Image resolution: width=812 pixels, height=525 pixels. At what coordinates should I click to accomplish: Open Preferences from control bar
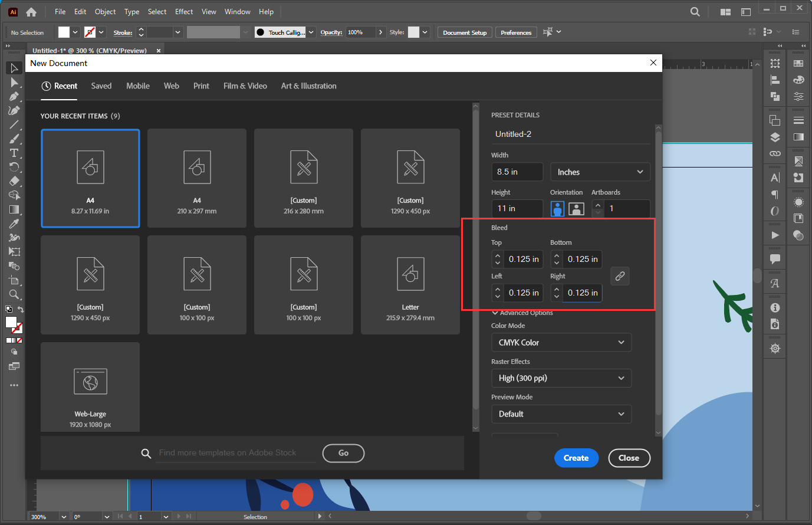(x=516, y=32)
